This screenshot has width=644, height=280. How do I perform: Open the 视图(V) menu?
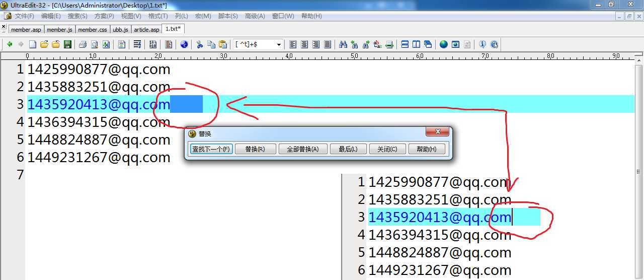[x=131, y=16]
